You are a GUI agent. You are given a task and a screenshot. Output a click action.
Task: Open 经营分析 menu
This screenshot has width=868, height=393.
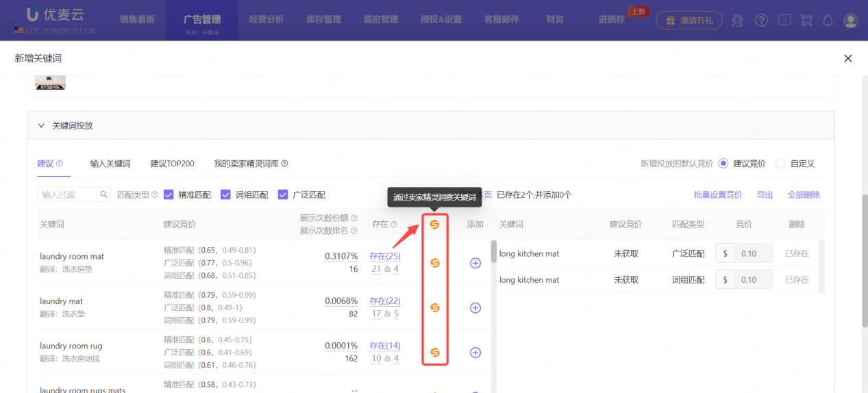(x=266, y=19)
